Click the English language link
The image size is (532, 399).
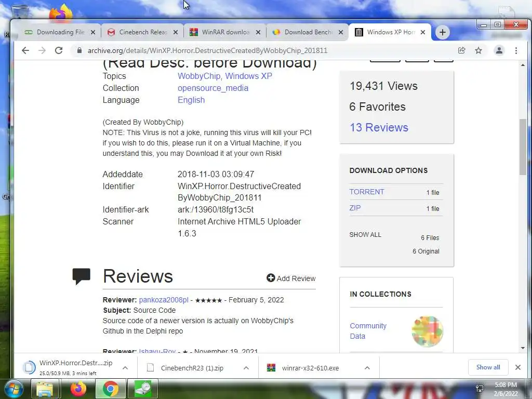(x=191, y=100)
